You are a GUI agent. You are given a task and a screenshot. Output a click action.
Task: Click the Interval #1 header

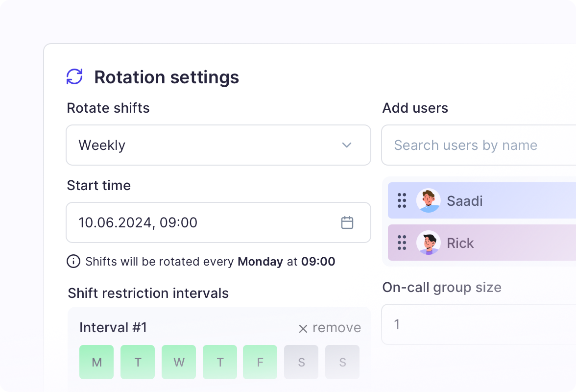click(x=113, y=327)
